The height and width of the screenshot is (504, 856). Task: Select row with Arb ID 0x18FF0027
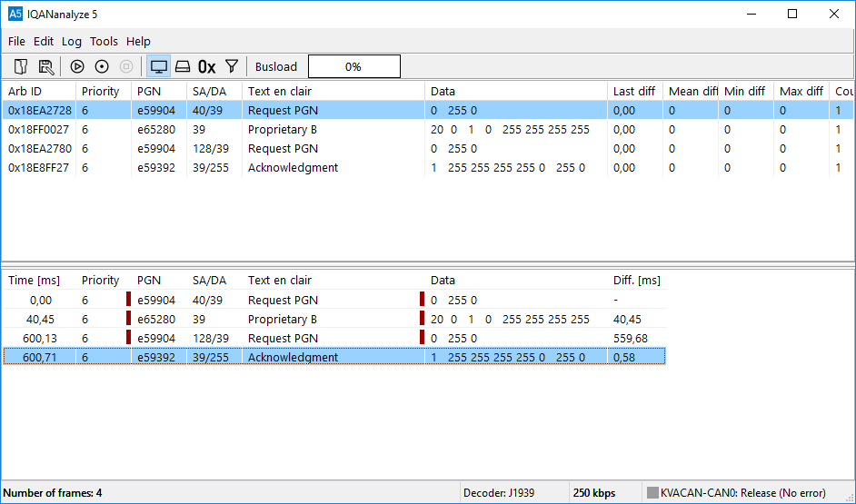tap(39, 129)
